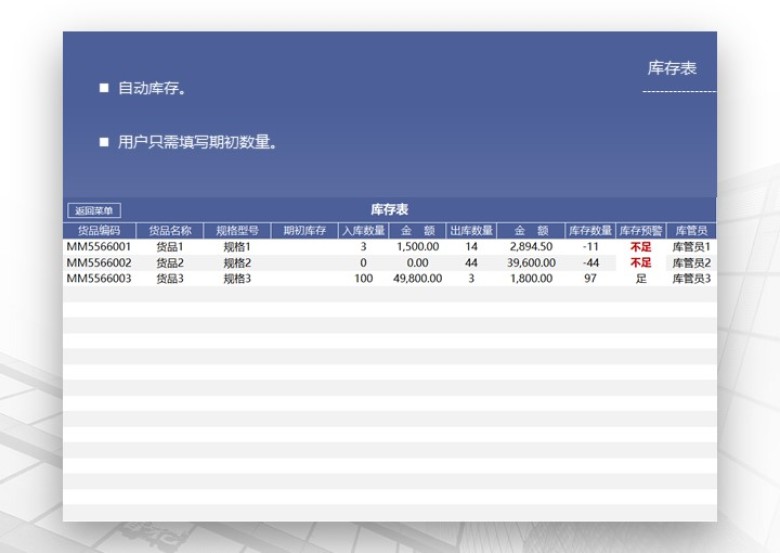
Task: Select the 规格型号 column header
Action: [237, 231]
